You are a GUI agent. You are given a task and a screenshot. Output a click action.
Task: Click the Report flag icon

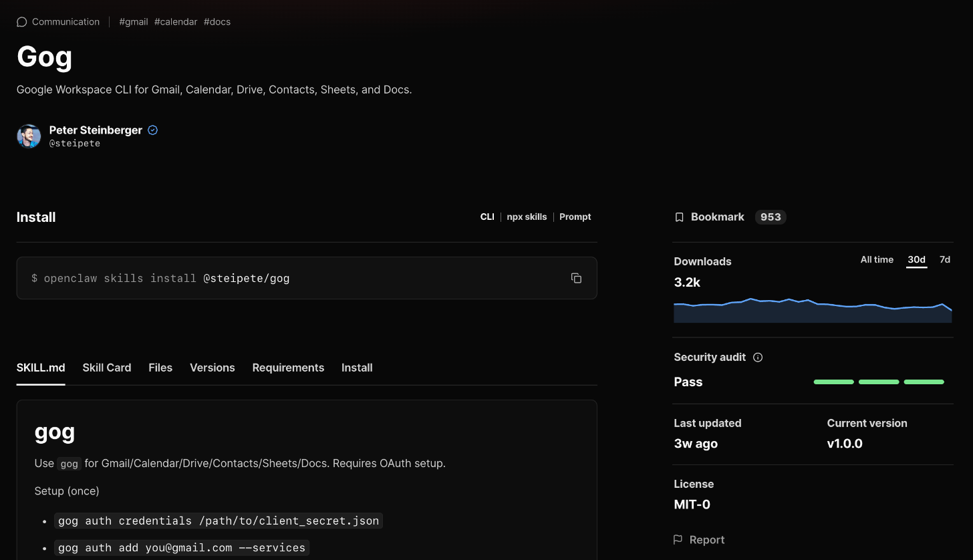[678, 540]
